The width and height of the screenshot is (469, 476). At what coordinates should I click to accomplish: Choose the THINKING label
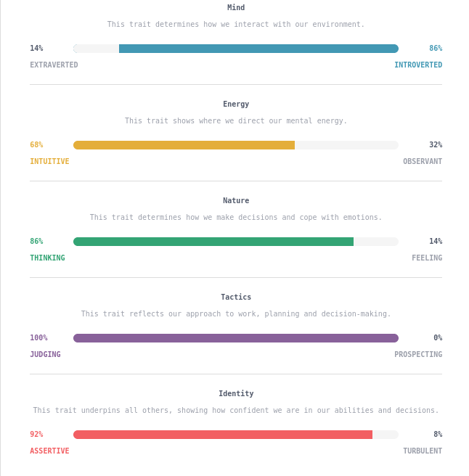47,258
